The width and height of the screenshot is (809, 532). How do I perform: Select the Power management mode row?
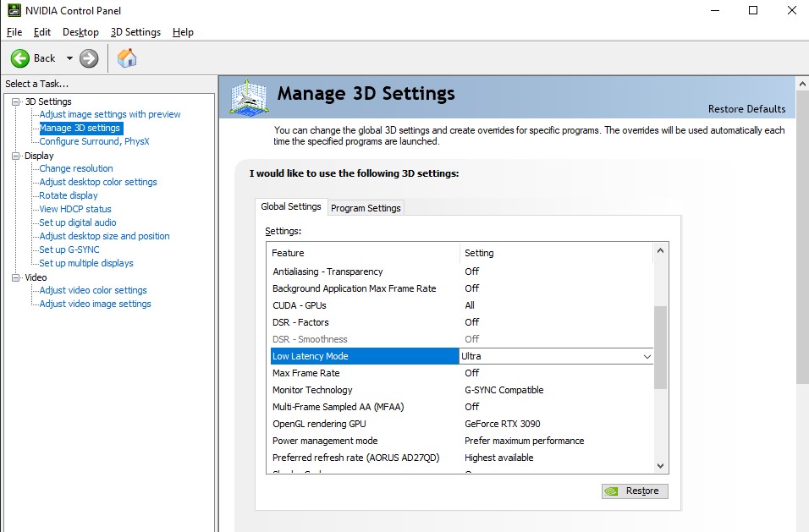coord(325,441)
